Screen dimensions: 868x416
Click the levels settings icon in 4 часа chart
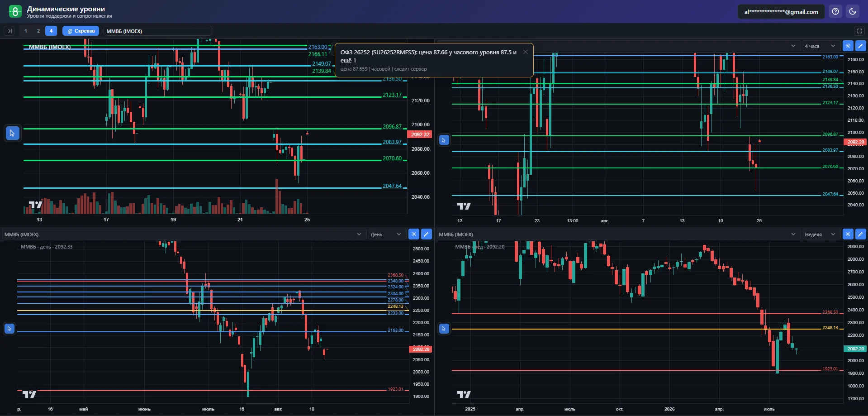click(848, 46)
